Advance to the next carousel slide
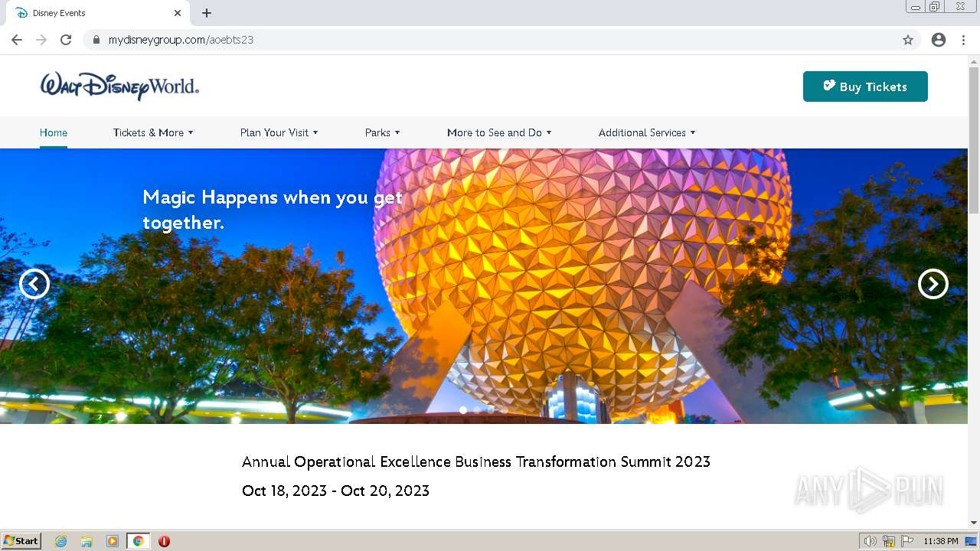 click(x=933, y=284)
